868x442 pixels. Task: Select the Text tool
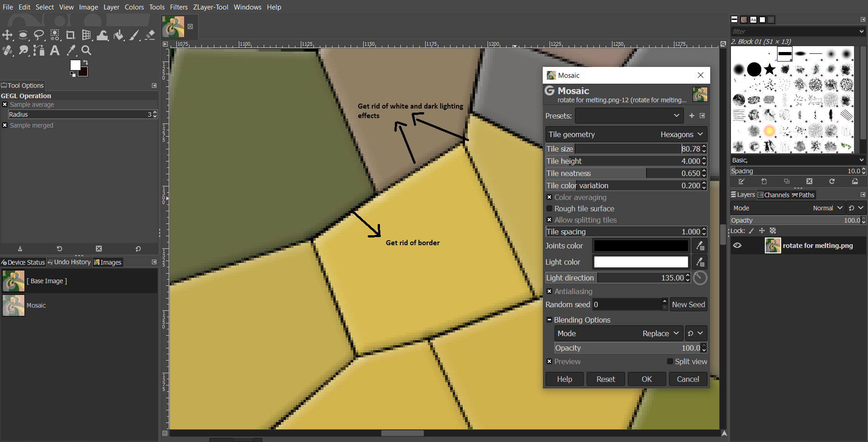click(x=55, y=50)
